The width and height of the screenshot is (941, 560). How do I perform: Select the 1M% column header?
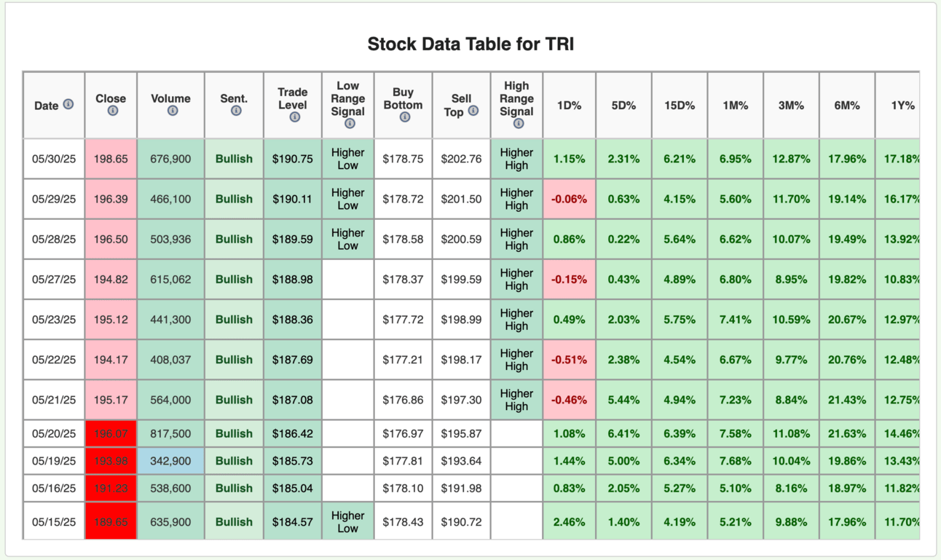click(736, 106)
